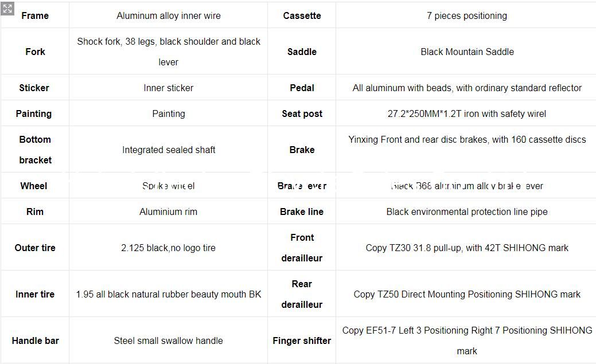Viewport: 596px width, 364px height.
Task: Click the Black Mountain Saddle text
Action: pos(467,52)
